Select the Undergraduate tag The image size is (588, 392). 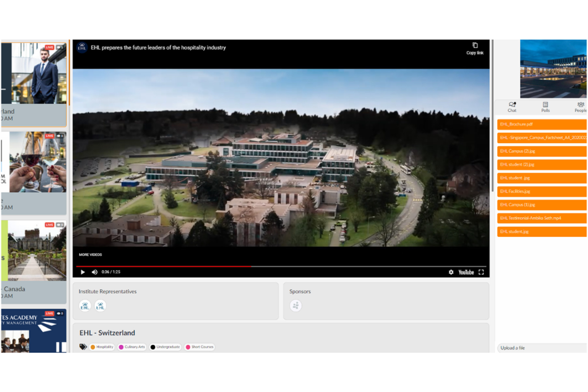tap(165, 347)
